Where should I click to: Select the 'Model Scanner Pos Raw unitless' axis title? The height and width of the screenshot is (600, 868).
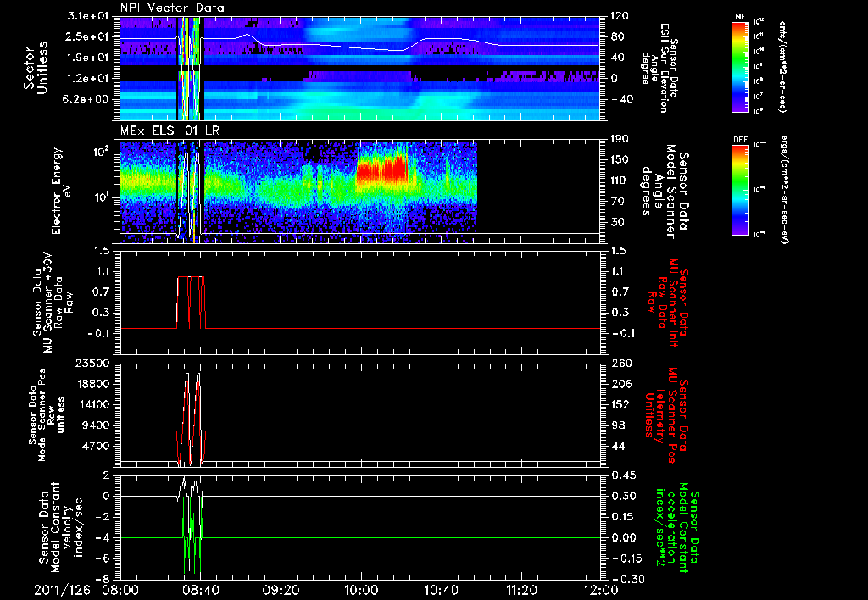(47, 416)
